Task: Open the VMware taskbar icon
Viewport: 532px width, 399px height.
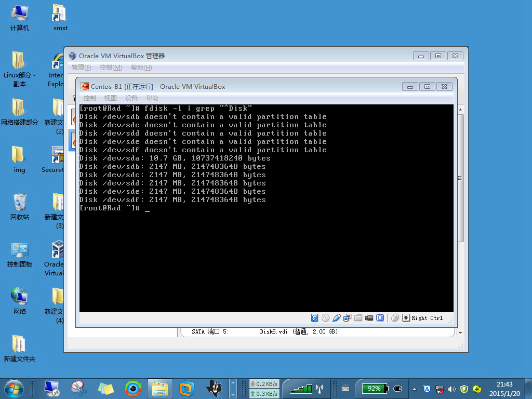Action: pos(187,389)
